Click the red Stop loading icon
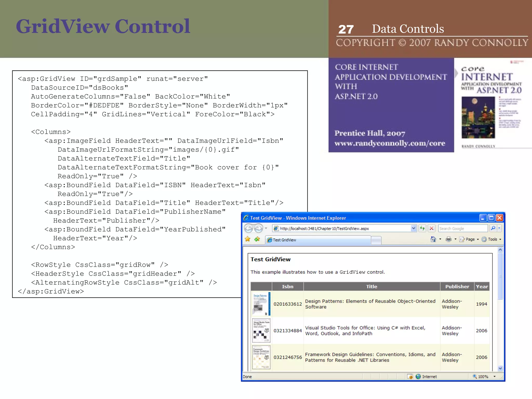 (431, 229)
